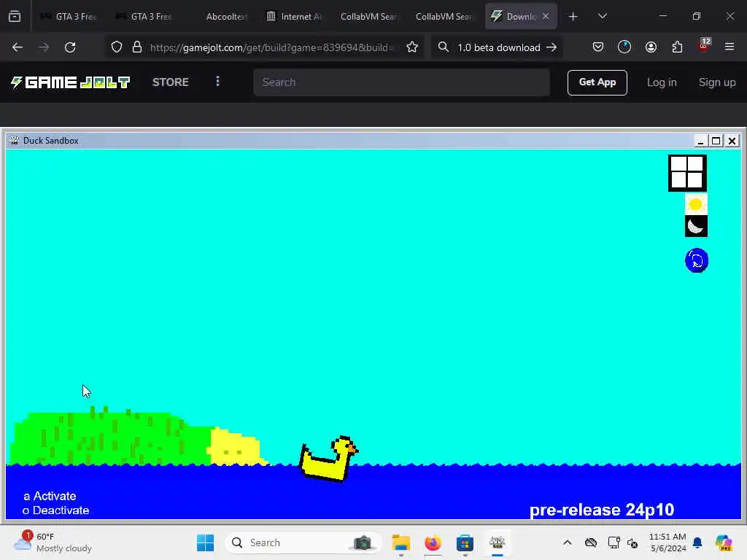Open the weather widget showing 60°F
The height and width of the screenshot is (560, 747).
coord(53,542)
